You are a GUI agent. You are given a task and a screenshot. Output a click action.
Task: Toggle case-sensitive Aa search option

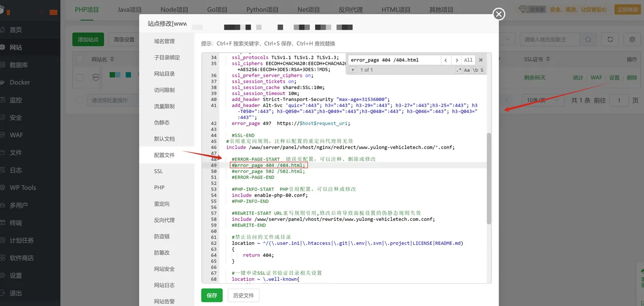coord(467,70)
